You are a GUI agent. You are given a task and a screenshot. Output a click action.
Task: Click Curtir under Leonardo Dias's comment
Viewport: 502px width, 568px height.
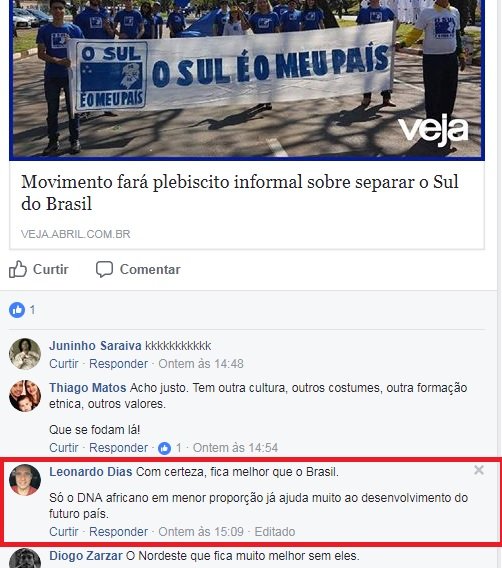click(x=64, y=532)
